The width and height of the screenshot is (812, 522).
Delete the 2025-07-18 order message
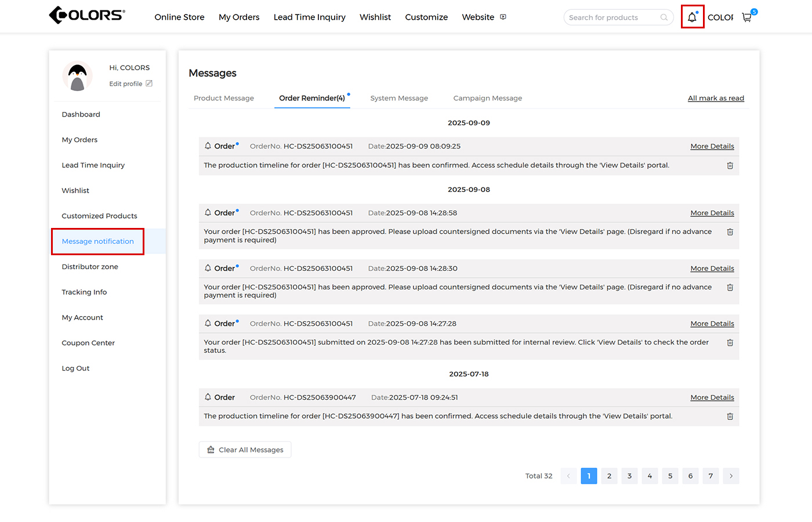click(730, 416)
